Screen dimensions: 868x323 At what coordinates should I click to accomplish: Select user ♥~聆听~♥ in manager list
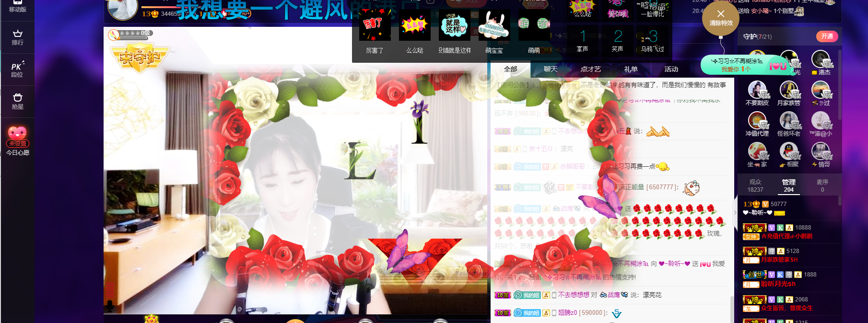(x=758, y=213)
